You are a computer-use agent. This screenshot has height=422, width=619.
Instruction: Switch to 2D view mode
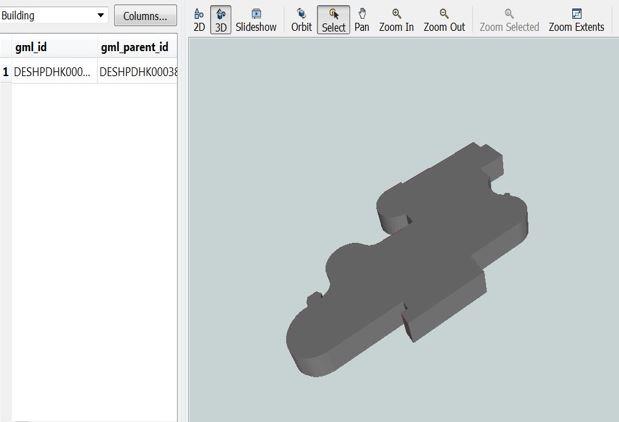pos(199,20)
